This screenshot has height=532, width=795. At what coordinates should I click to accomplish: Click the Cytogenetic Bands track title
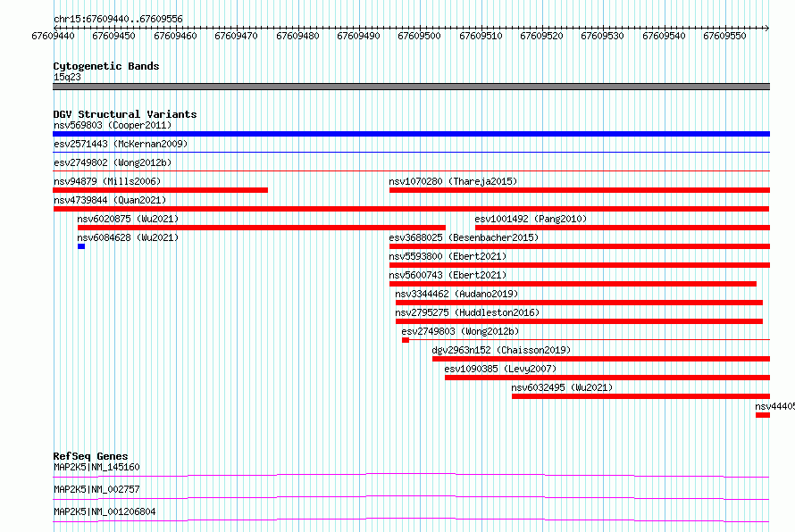(106, 66)
